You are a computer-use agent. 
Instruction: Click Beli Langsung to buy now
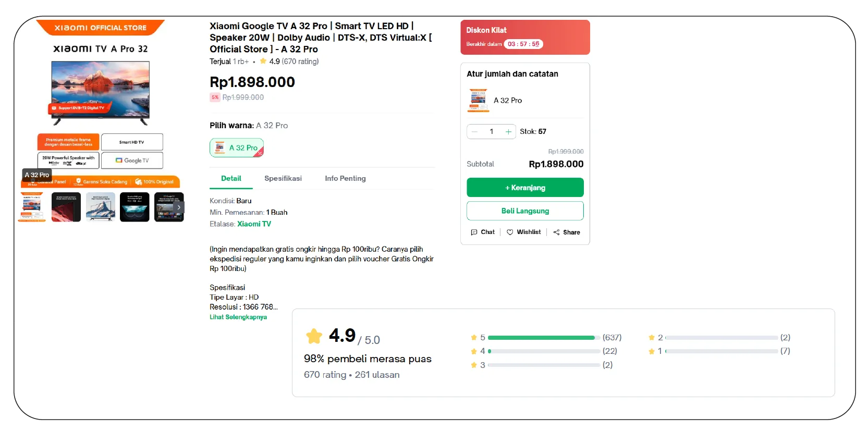click(524, 211)
